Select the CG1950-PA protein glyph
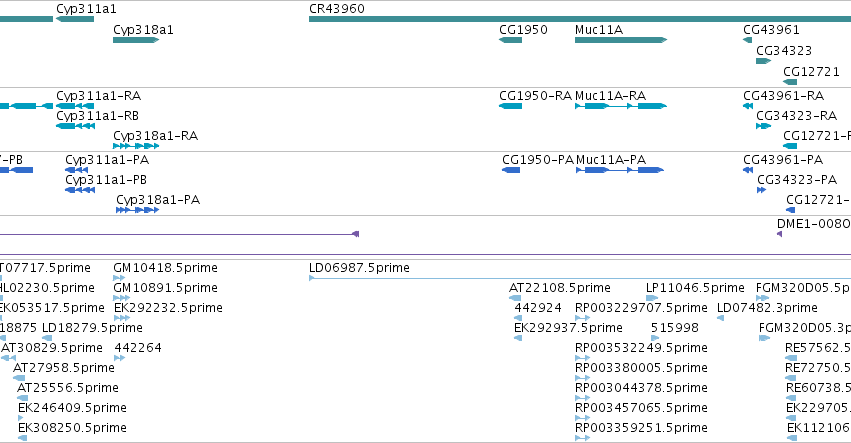This screenshot has height=443, width=851. tap(511, 170)
